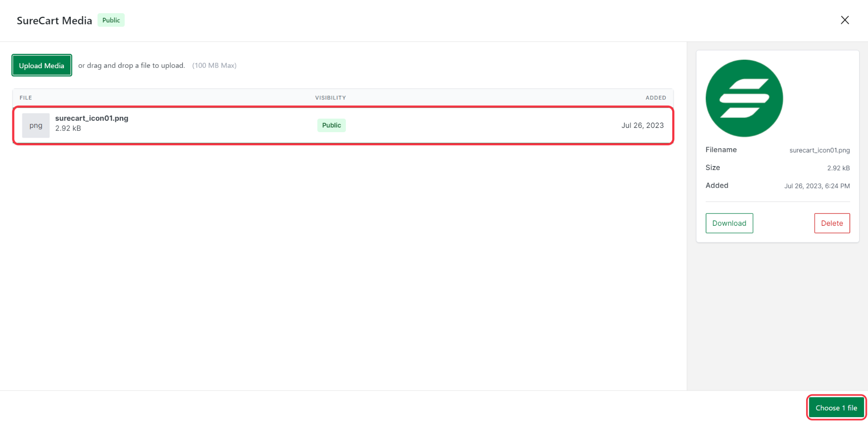The height and width of the screenshot is (427, 868).
Task: Click the 2.92 kB size value in details panel
Action: coord(838,168)
